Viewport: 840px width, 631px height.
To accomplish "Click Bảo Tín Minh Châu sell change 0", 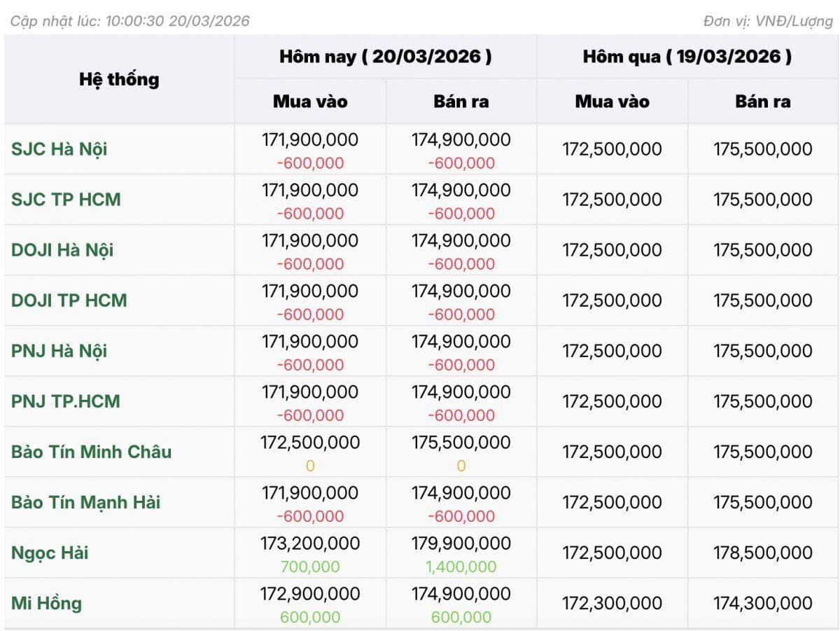I will [x=461, y=466].
